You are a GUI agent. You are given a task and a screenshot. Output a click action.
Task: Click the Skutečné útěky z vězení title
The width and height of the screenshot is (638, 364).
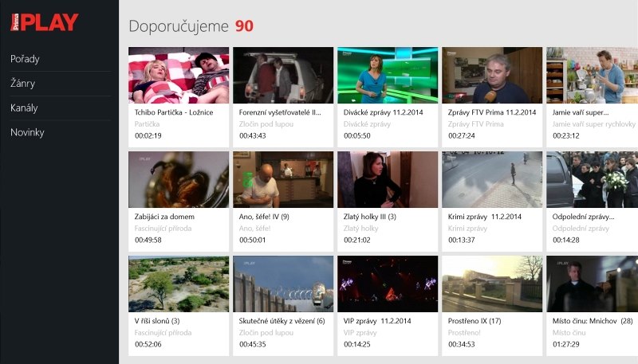(282, 321)
